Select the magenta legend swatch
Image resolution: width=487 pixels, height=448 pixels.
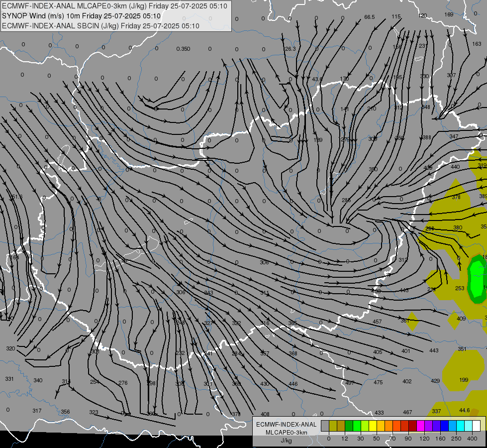click(x=420, y=426)
